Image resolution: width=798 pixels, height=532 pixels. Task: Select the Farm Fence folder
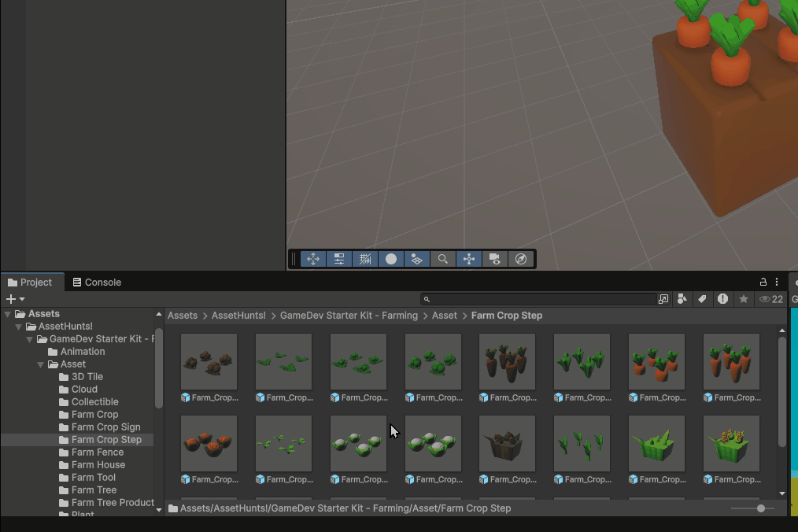coord(97,453)
